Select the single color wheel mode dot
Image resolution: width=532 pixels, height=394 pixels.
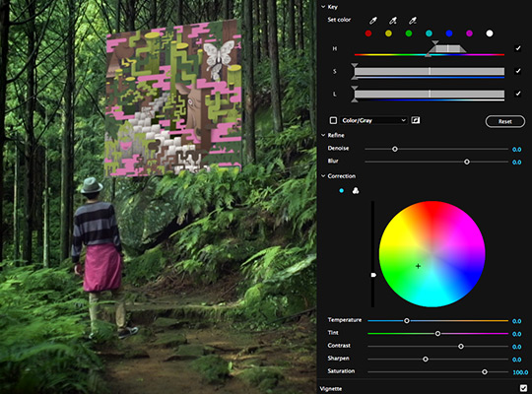click(x=341, y=191)
